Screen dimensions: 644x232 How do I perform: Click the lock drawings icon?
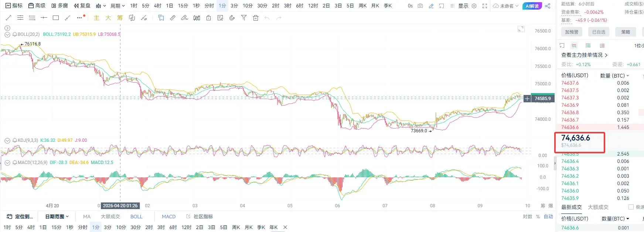click(208, 18)
